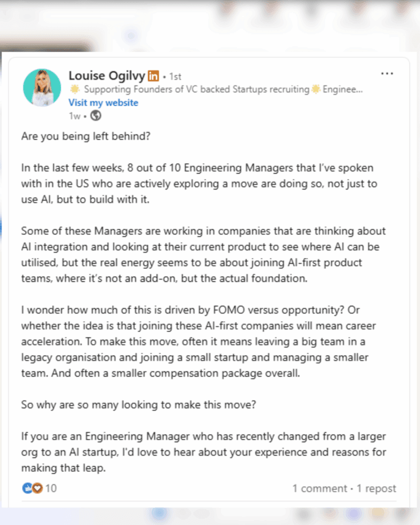View the reaction count of 10
Image resolution: width=420 pixels, height=525 pixels.
point(51,488)
